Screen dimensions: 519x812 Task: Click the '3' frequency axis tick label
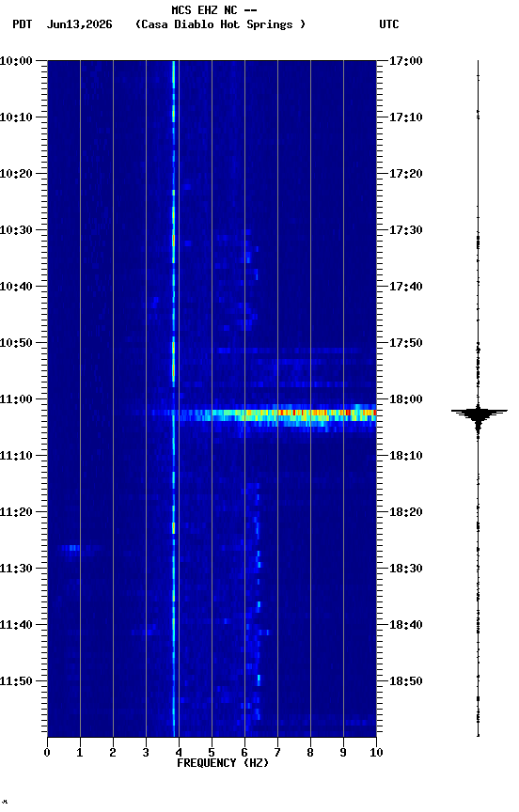coord(146,753)
